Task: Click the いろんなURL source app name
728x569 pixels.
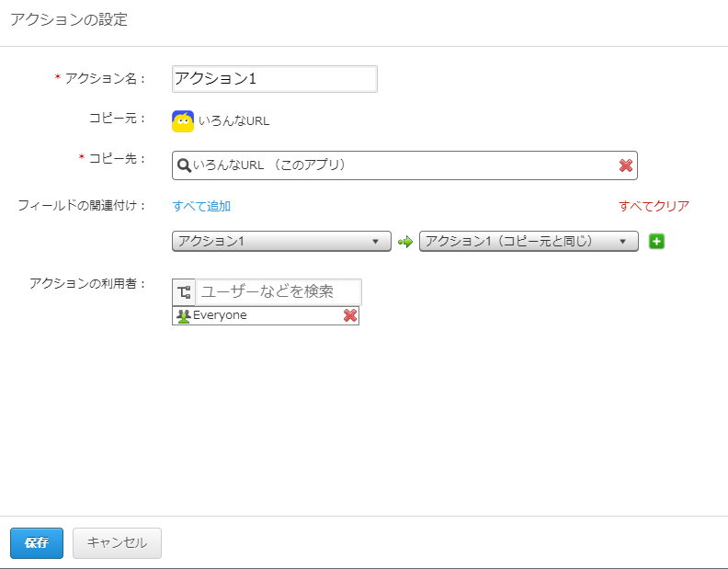Action: (234, 121)
